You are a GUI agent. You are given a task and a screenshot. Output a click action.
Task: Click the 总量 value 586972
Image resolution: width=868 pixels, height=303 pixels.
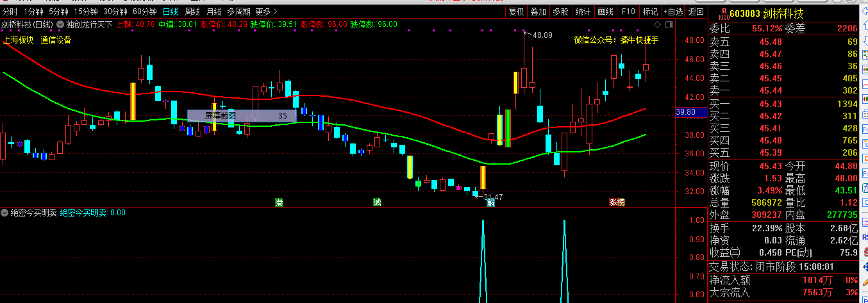[x=766, y=202]
